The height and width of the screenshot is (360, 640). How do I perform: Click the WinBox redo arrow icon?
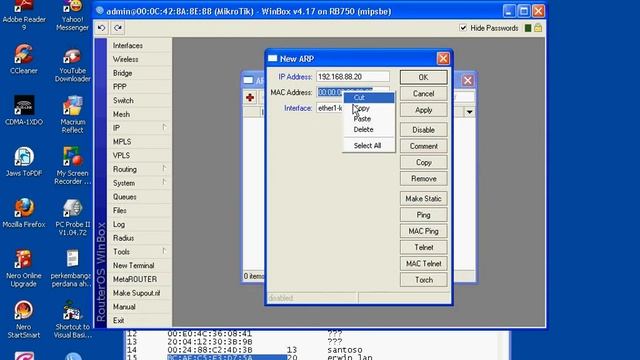click(118, 28)
